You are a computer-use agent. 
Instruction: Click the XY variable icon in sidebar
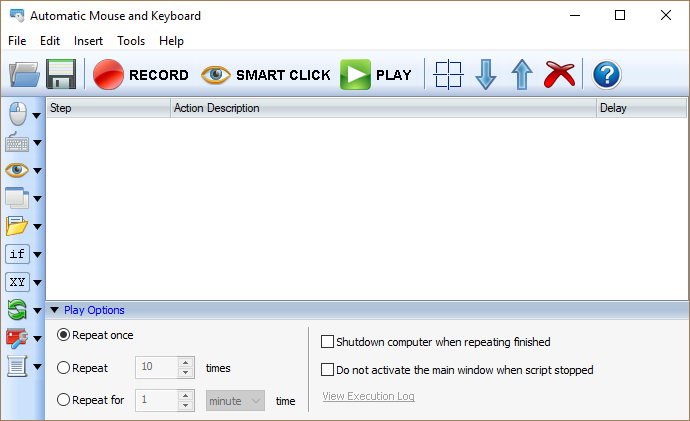tap(17, 282)
